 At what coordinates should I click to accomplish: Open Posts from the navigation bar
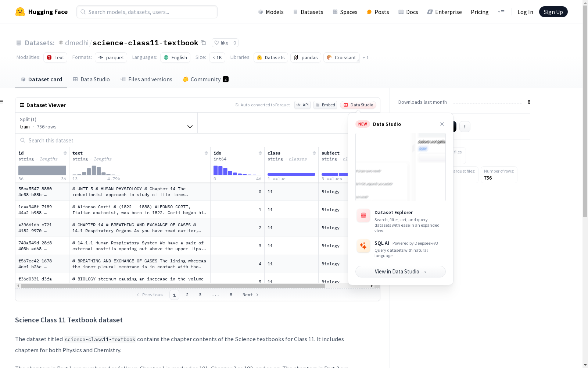pyautogui.click(x=378, y=12)
